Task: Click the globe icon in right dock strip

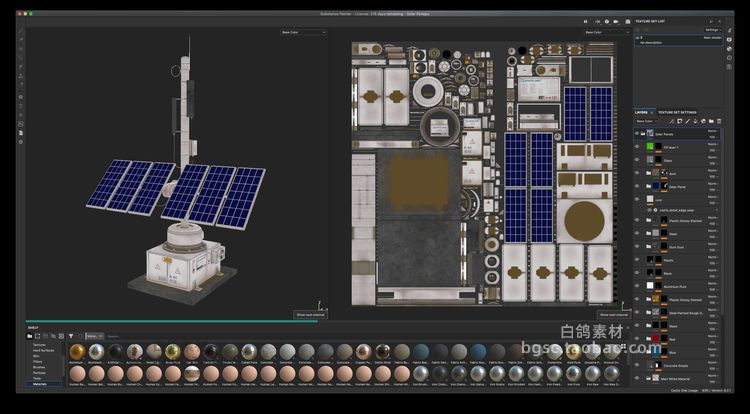Action: [729, 49]
